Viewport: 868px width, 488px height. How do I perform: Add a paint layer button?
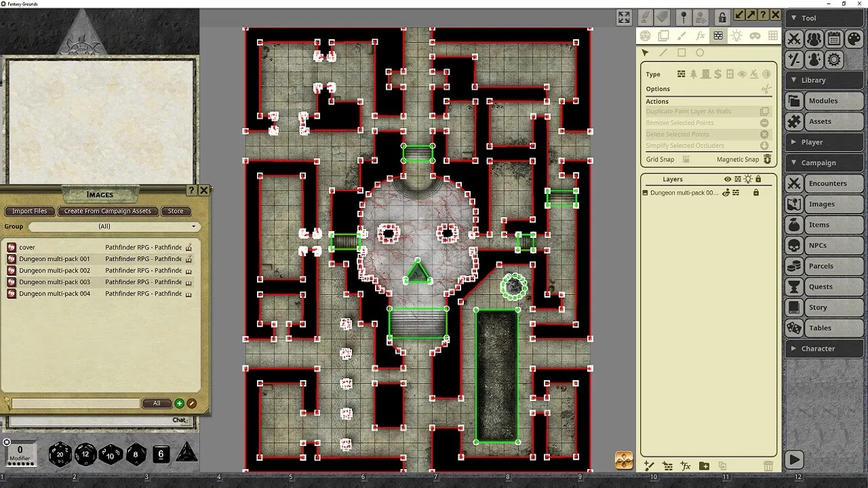tap(649, 466)
